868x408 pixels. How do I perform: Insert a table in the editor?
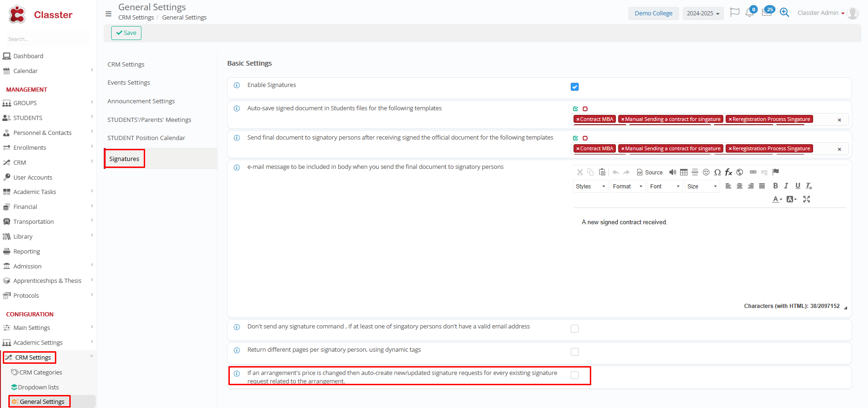683,172
